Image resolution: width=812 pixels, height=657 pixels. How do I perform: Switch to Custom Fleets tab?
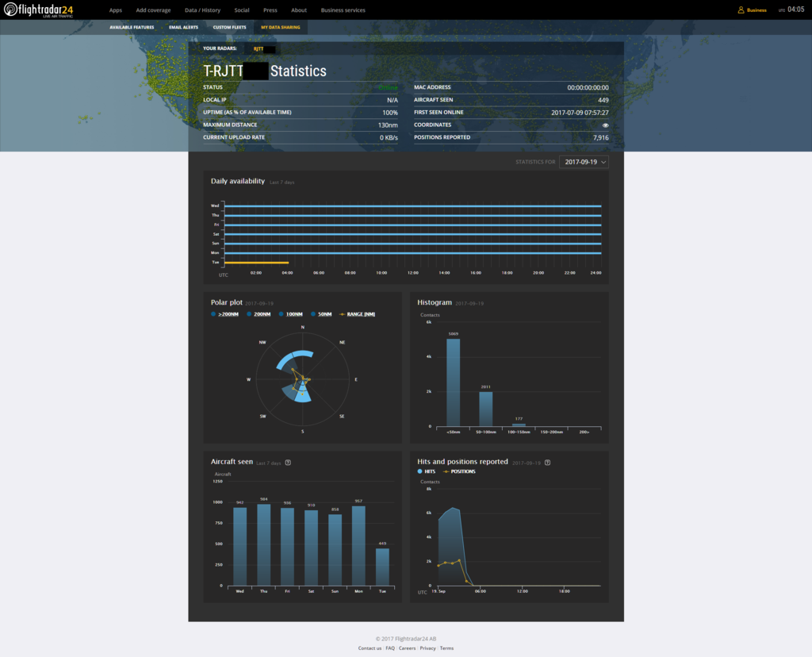[229, 28]
